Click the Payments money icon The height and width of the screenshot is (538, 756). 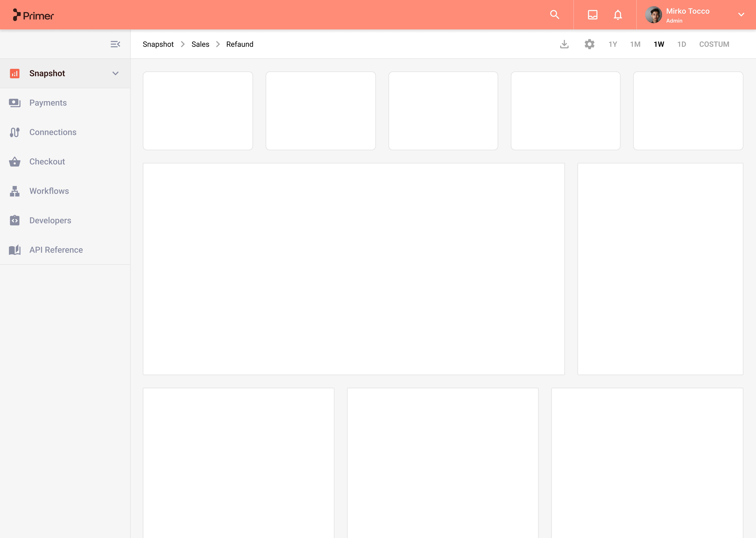pyautogui.click(x=15, y=103)
